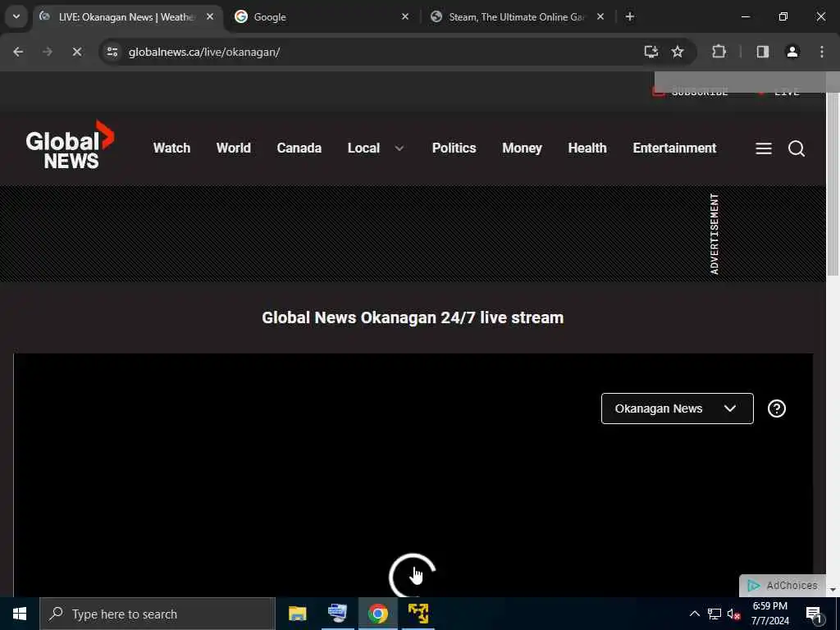Click the address bar URL
This screenshot has height=630, width=840.
(204, 52)
